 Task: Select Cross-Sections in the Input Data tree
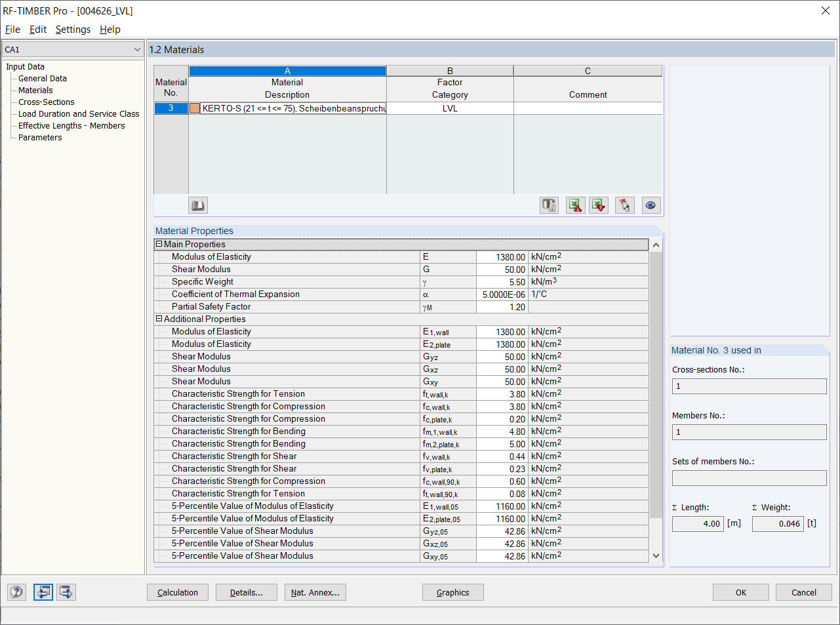coord(45,102)
